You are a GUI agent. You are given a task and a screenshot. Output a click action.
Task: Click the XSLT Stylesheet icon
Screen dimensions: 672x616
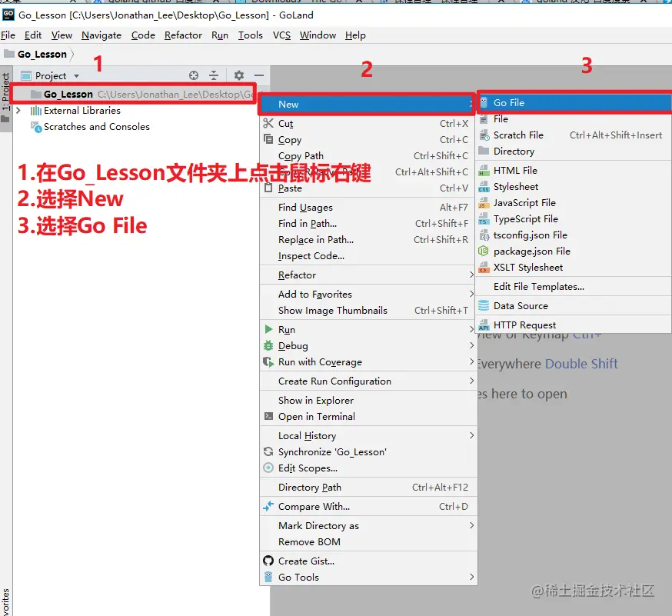[x=484, y=268]
